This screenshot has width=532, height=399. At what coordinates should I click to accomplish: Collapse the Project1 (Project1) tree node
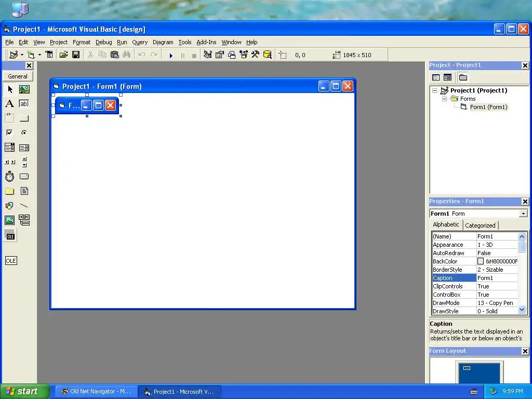coord(434,90)
